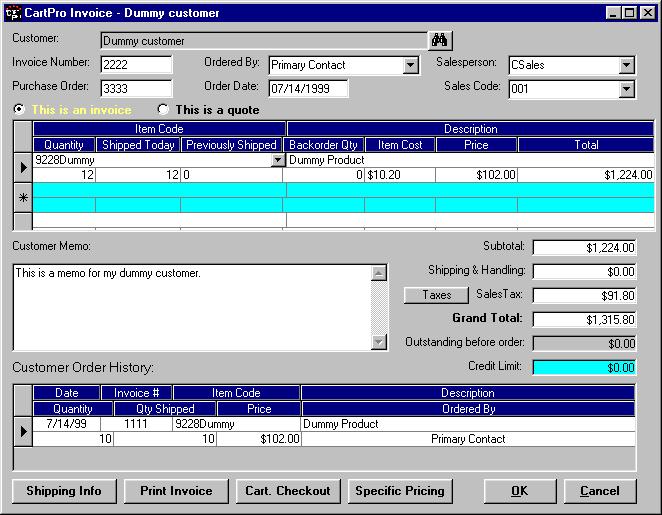Click the Shipping & Handling amount field
The width and height of the screenshot is (662, 515).
coord(584,272)
